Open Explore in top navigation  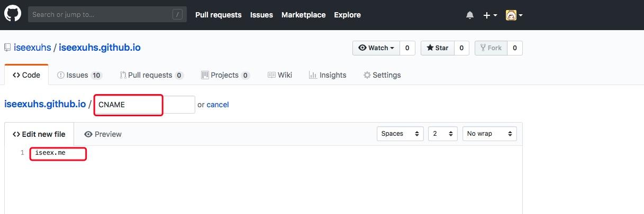pos(347,15)
